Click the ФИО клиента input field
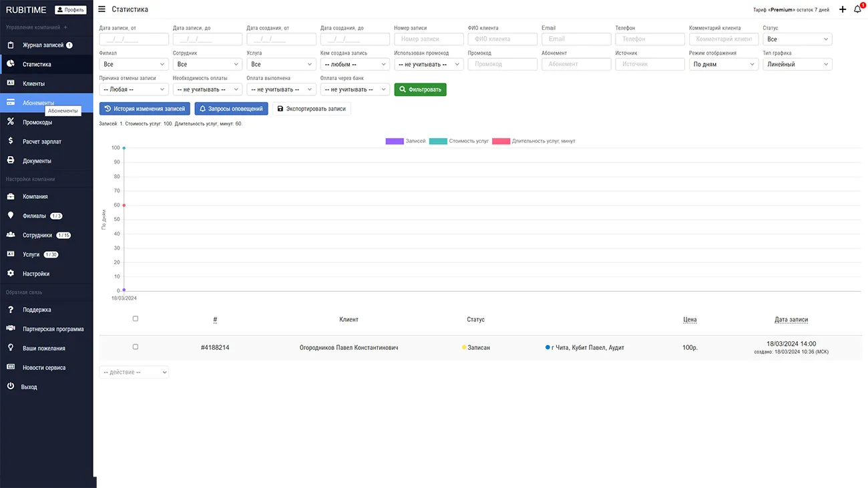The width and height of the screenshot is (868, 488). pyautogui.click(x=502, y=39)
